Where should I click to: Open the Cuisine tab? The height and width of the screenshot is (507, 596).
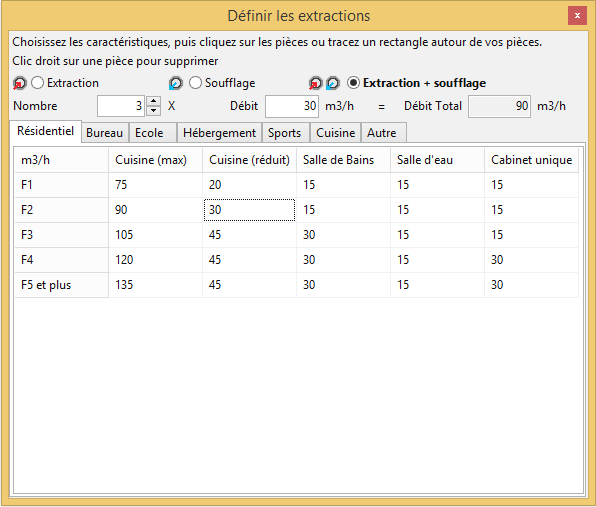pos(336,133)
